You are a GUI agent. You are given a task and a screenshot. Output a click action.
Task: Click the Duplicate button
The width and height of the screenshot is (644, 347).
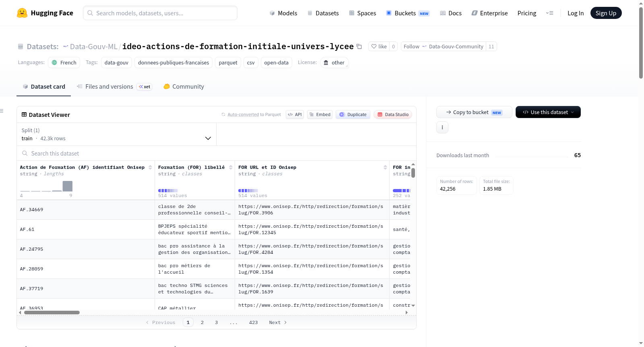point(353,114)
